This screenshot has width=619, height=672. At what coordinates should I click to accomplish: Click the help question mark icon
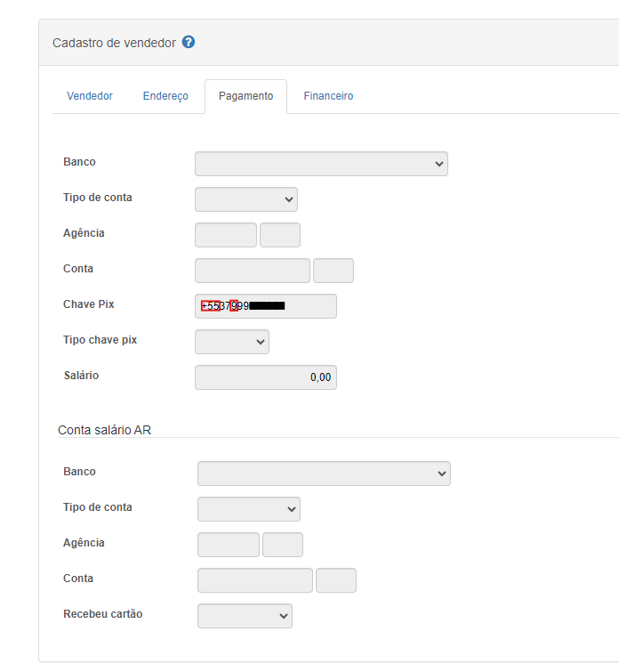pyautogui.click(x=189, y=42)
